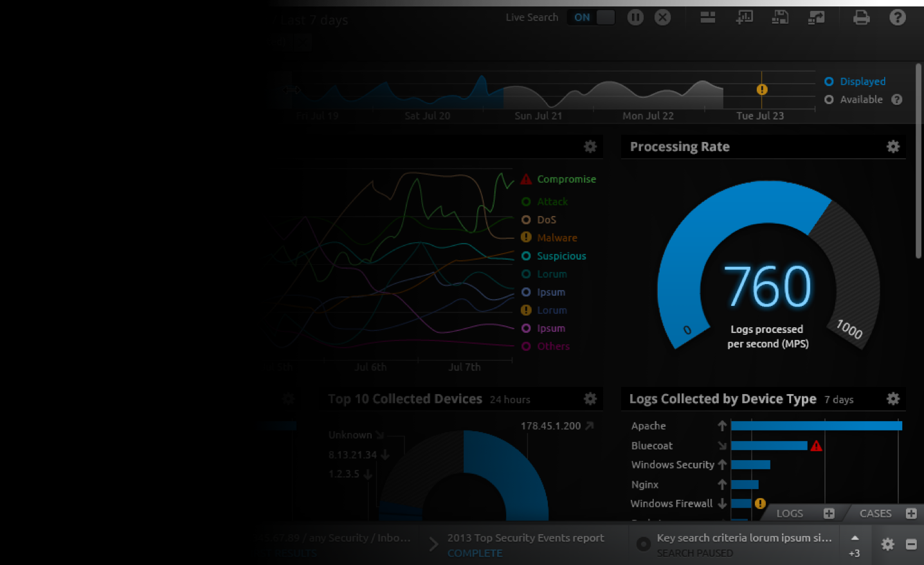
Task: Open gear settings for Logs Collected by Device Type
Action: (x=893, y=399)
